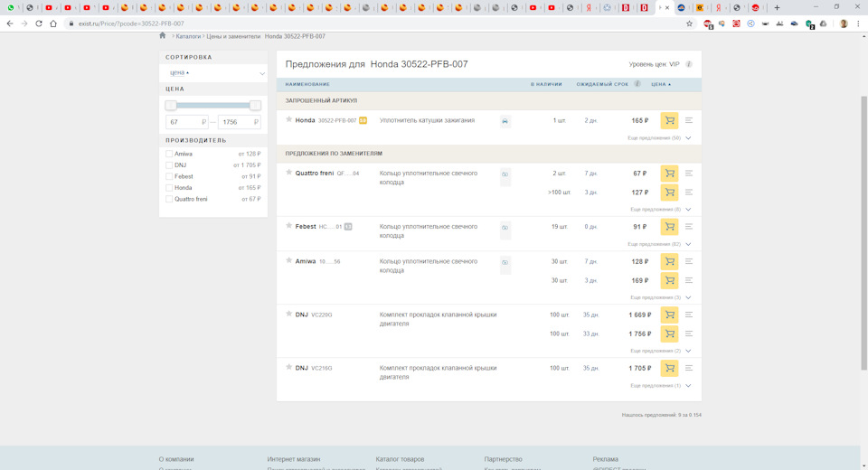The image size is (868, 470).
Task: Edit maximum price field showing 1756
Action: click(x=239, y=122)
